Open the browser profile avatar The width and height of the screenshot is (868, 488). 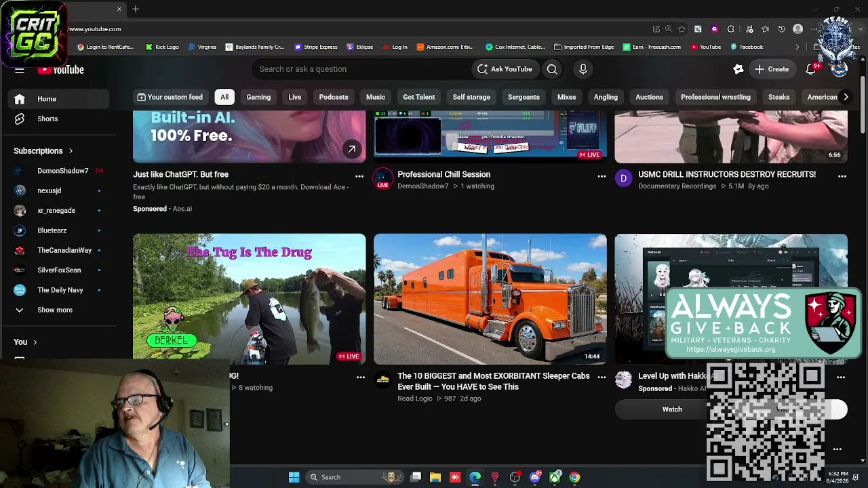point(798,29)
